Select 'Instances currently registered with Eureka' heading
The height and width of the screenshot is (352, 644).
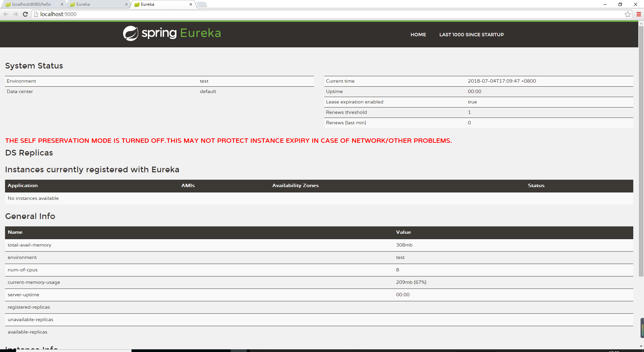92,170
